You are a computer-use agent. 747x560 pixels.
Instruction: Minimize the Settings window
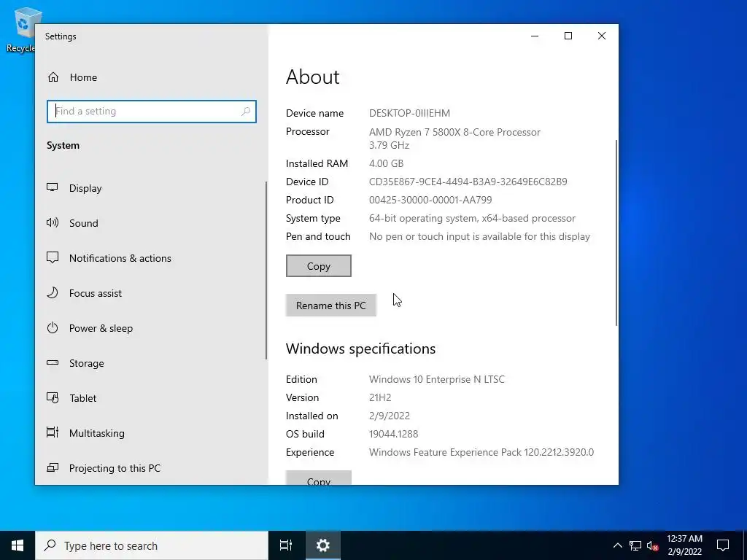pyautogui.click(x=535, y=36)
